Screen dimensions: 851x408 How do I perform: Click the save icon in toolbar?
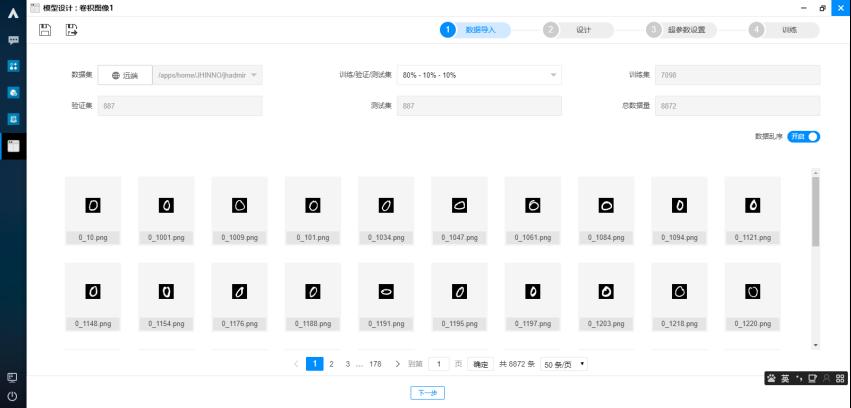pos(45,30)
